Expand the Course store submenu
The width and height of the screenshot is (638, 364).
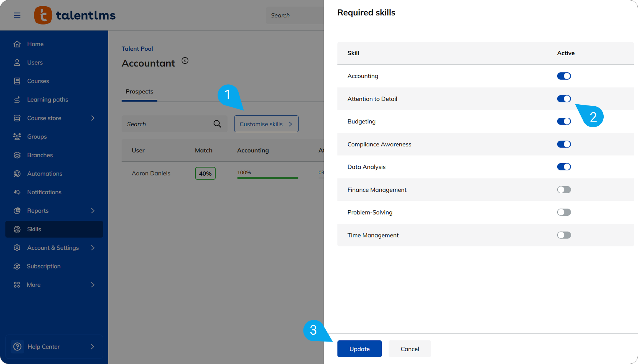93,118
